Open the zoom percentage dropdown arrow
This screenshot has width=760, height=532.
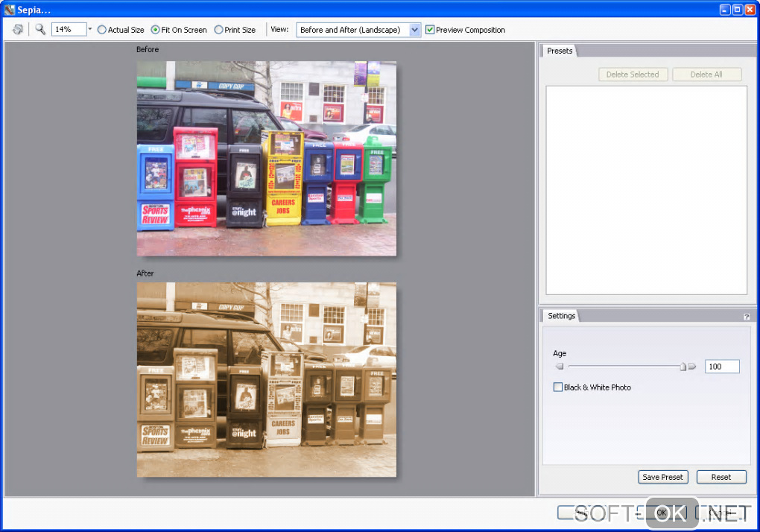click(90, 30)
